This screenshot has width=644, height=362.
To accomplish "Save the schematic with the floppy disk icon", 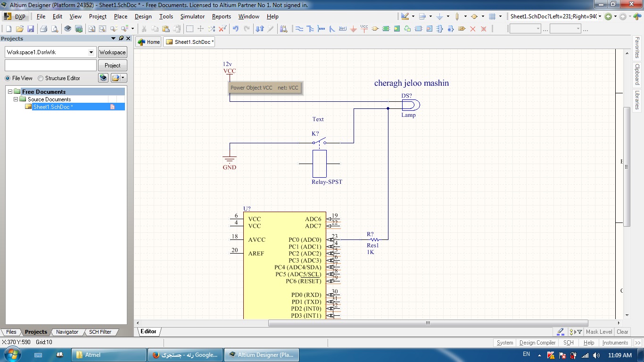I will (31, 29).
